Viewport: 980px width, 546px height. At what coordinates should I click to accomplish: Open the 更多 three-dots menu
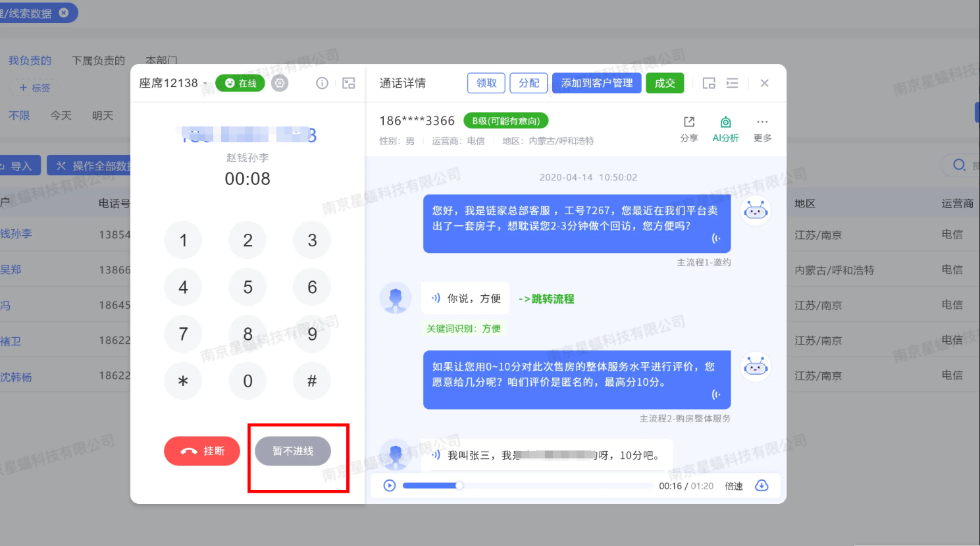pyautogui.click(x=762, y=128)
